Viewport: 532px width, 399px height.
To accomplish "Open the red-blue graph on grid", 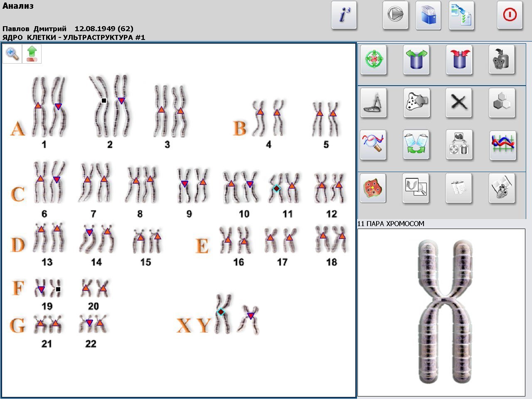I will pos(503,145).
